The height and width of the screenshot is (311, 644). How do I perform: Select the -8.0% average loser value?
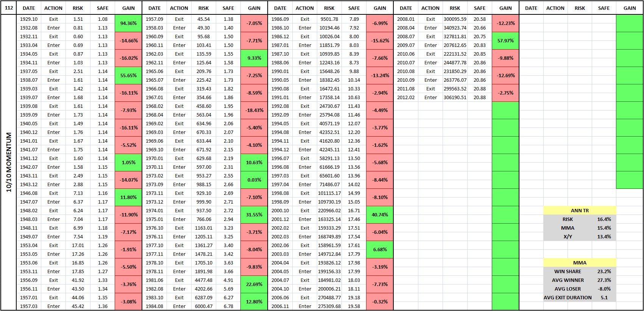coord(604,289)
